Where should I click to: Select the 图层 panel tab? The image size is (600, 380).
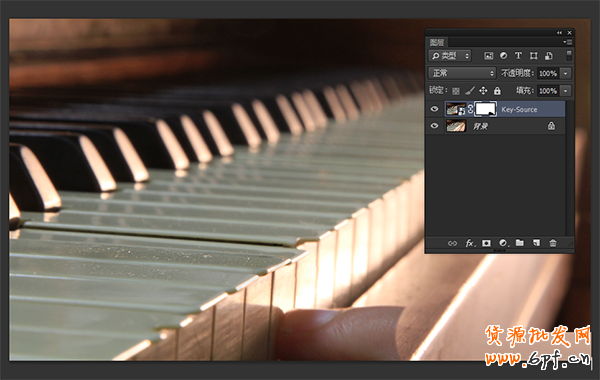[x=437, y=42]
